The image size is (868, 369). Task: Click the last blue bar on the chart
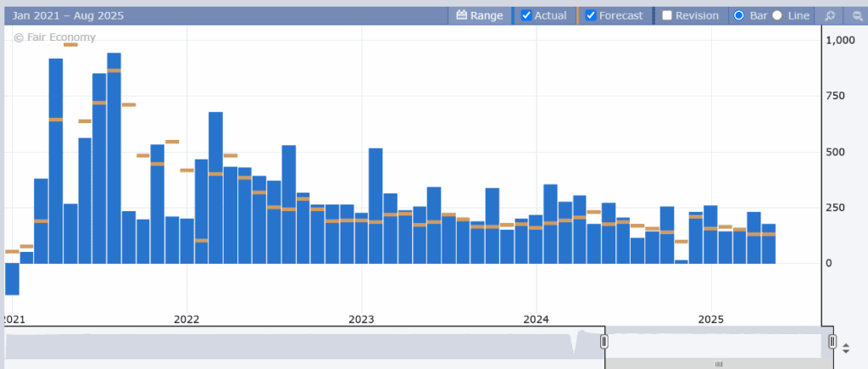tap(768, 243)
